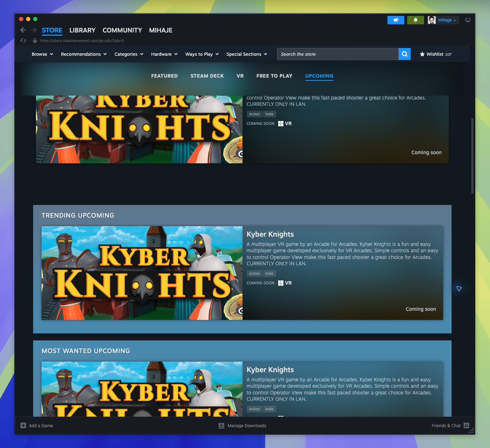Open announcements megaphone button
Viewport: 490px width, 448px height.
[396, 20]
